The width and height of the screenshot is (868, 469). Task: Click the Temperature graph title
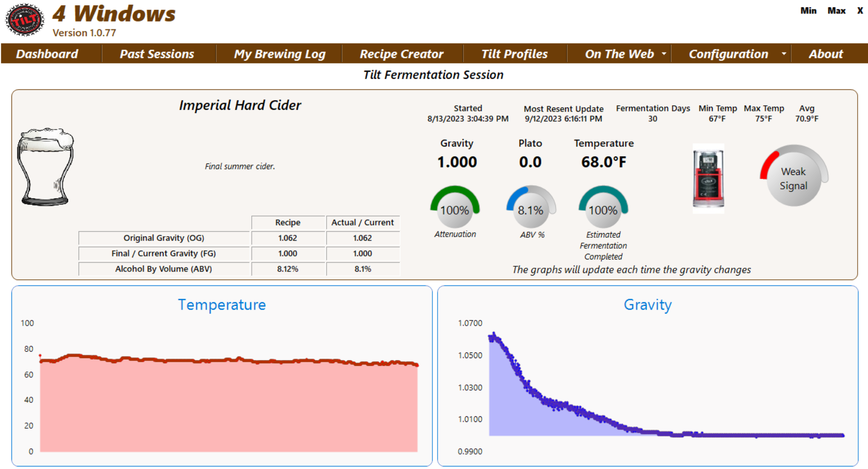(222, 304)
